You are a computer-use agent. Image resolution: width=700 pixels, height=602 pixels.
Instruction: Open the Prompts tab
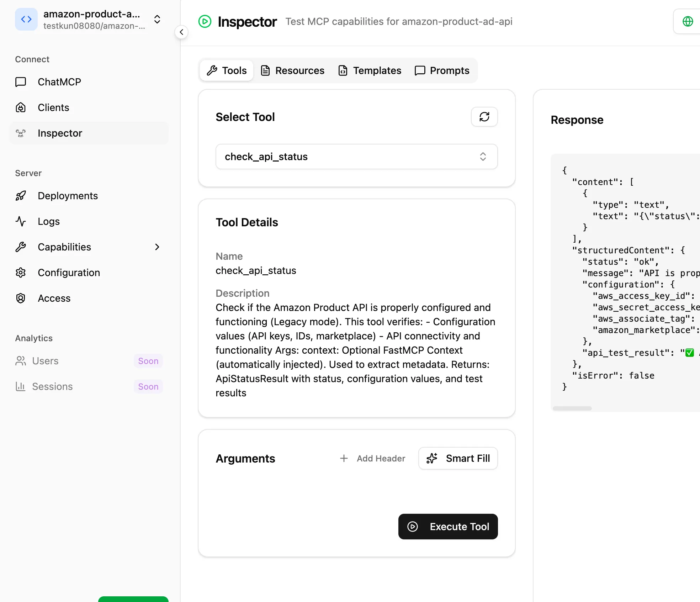coord(442,70)
